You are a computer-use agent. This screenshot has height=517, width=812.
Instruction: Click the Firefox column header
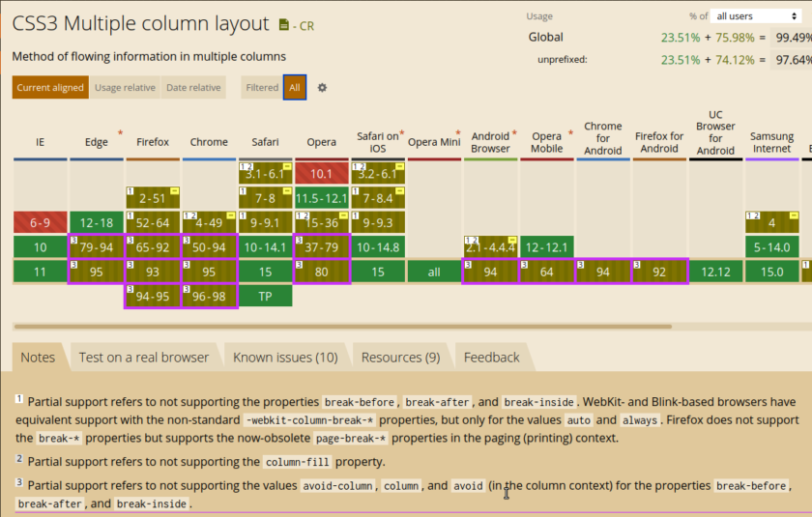153,142
